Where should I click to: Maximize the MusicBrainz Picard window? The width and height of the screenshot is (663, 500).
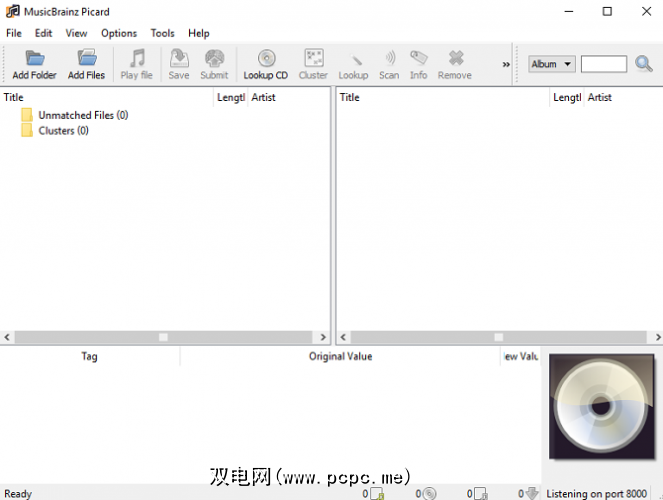607,11
